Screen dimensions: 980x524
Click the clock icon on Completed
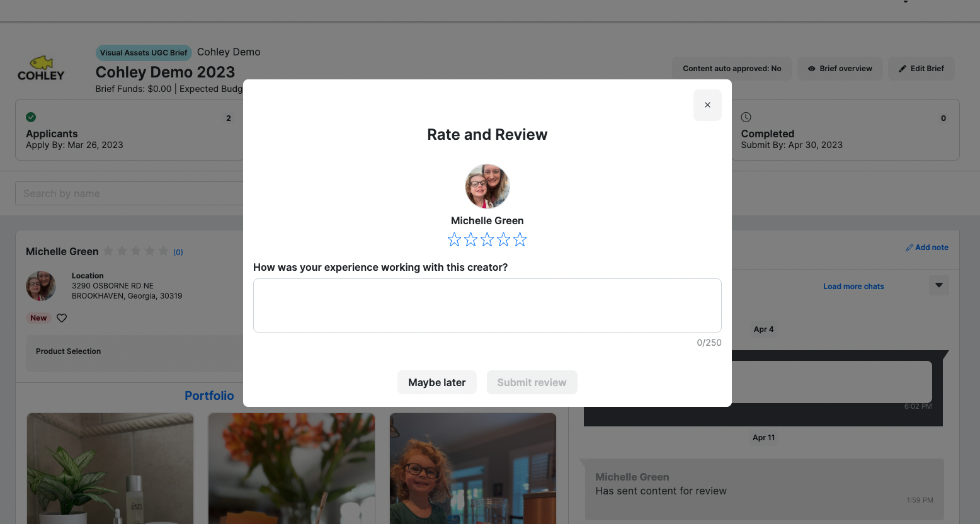(x=746, y=117)
